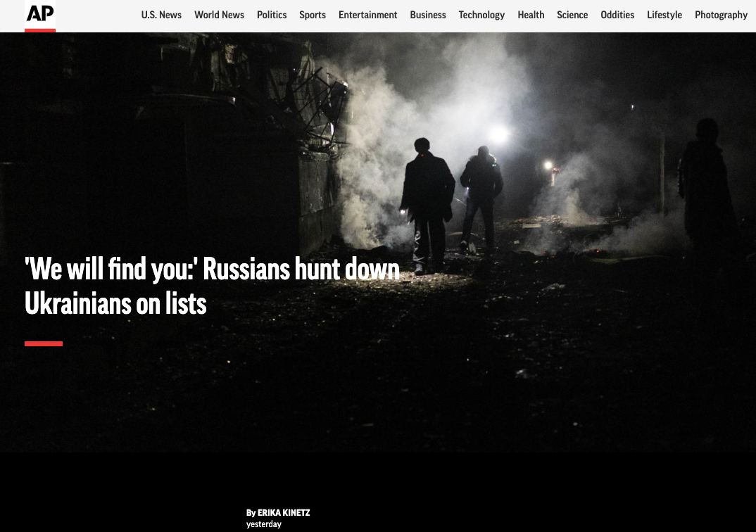Image resolution: width=756 pixels, height=532 pixels.
Task: Select Politics in the navigation bar
Action: tap(272, 15)
